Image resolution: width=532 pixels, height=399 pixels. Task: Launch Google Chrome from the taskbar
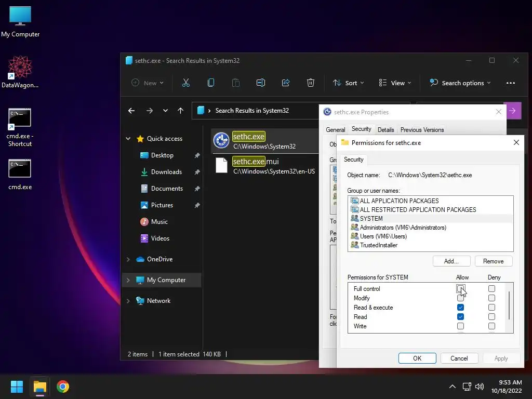click(x=63, y=387)
